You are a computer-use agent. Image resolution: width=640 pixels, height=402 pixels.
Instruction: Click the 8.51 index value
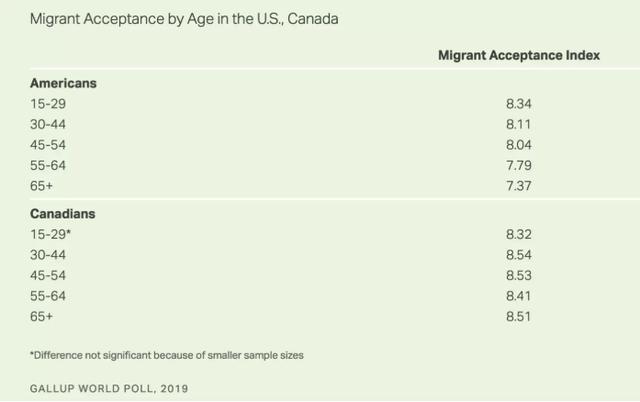pyautogui.click(x=518, y=316)
